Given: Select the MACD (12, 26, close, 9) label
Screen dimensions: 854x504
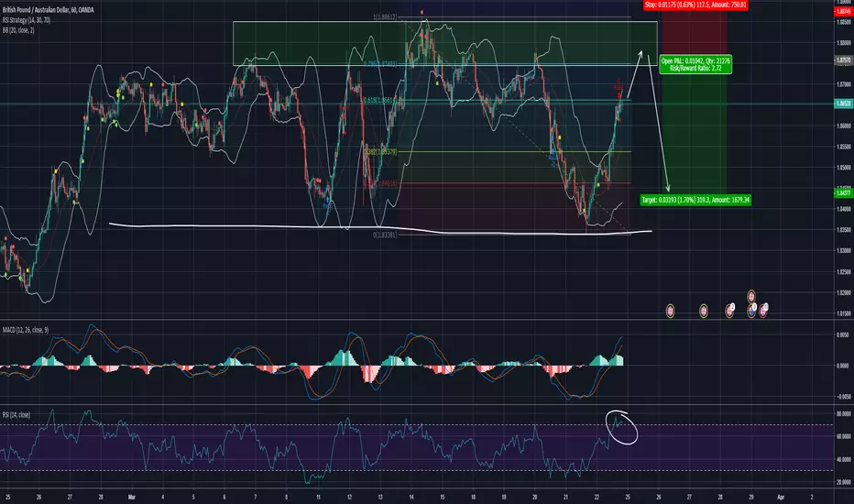Looking at the screenshot, I should pos(25,330).
